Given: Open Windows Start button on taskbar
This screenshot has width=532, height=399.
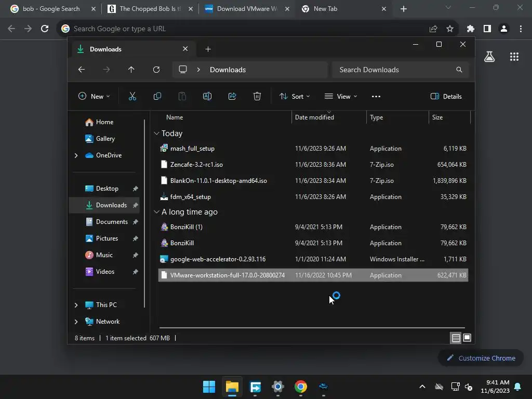Looking at the screenshot, I should [209, 387].
